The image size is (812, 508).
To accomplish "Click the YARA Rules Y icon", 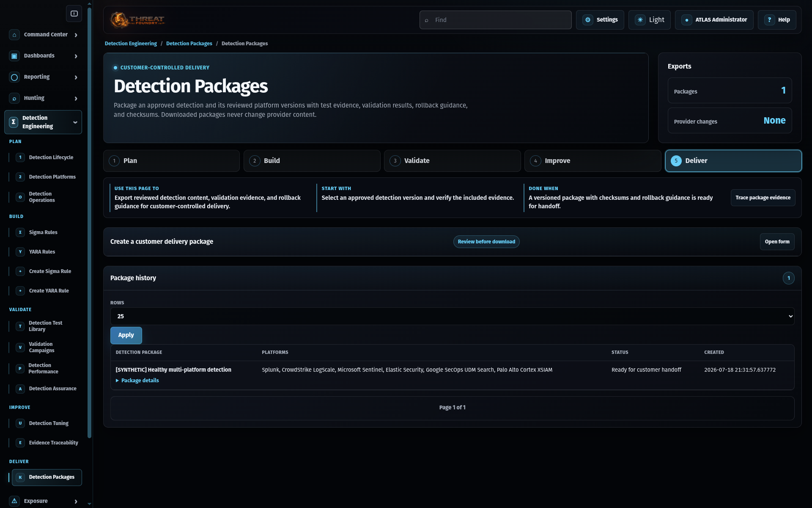I will (x=20, y=252).
